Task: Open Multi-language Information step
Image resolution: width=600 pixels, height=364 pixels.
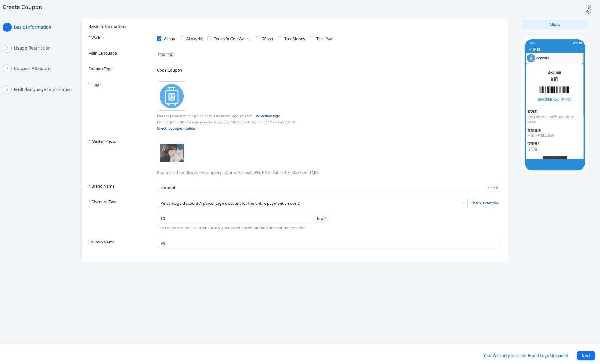Action: 43,89
